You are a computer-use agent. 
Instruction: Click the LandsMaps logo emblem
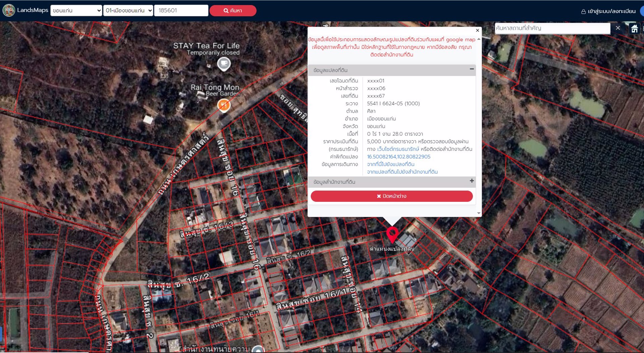[x=9, y=10]
